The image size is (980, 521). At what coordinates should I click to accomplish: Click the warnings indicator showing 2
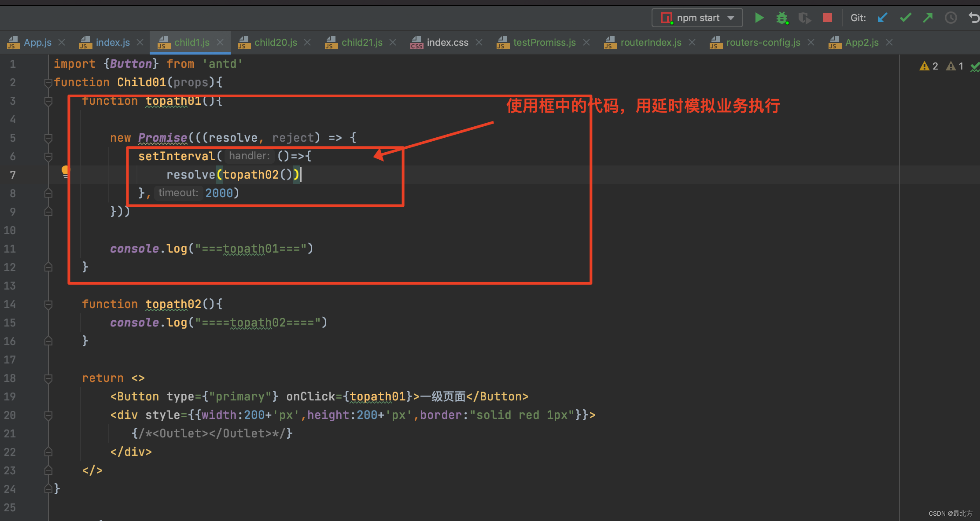[928, 66]
